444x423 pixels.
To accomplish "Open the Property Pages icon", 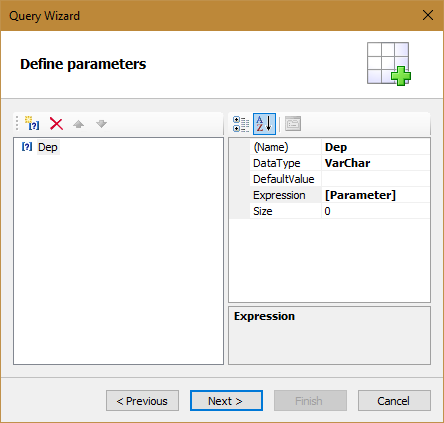I will [293, 124].
